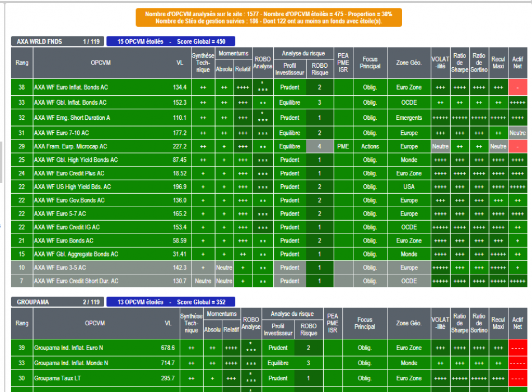Click the VOLAT-ilité header in AXA table
Screen dimensions: 532x392
point(440,63)
